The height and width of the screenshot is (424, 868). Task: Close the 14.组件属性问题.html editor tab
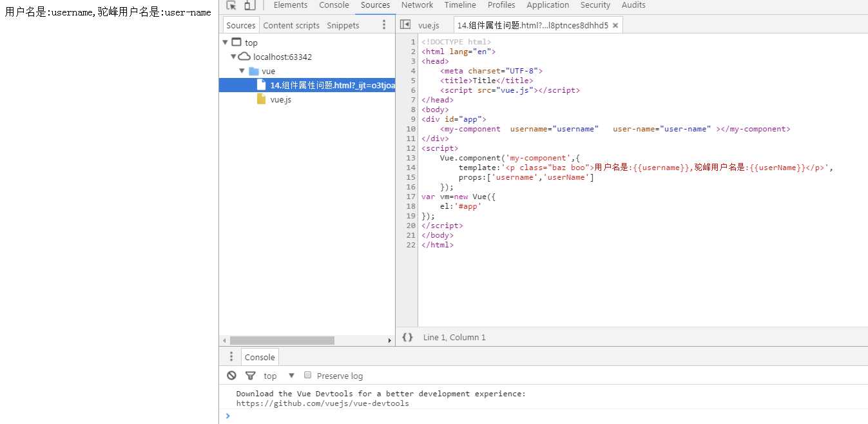(x=615, y=25)
